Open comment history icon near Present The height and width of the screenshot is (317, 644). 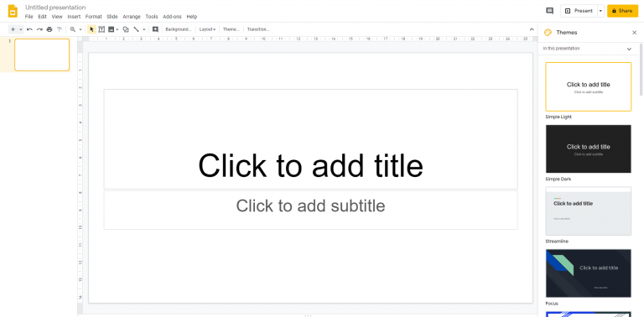(549, 11)
